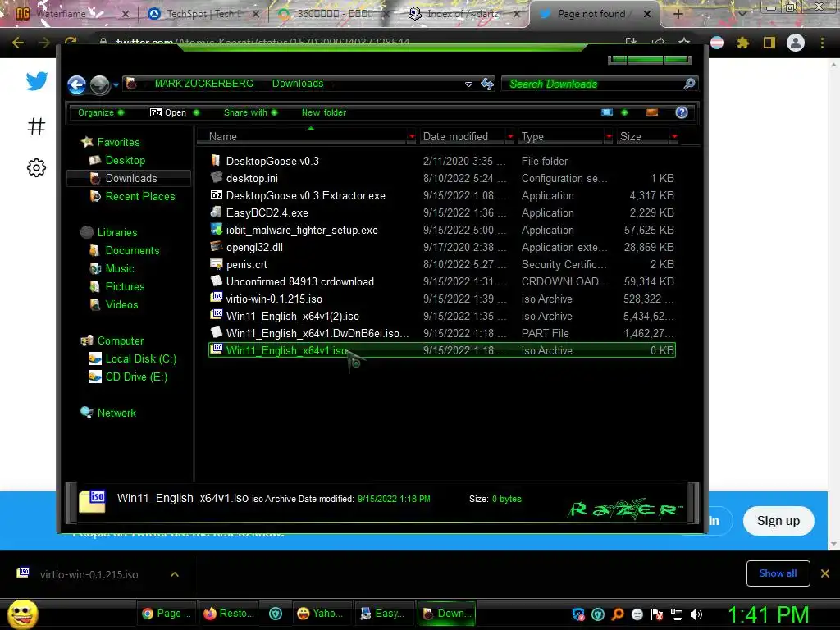The image size is (840, 630).
Task: Create a New folder
Action: point(323,112)
